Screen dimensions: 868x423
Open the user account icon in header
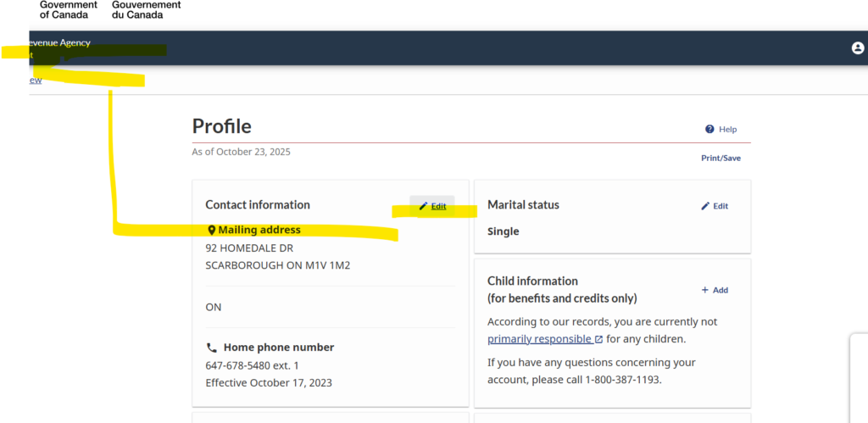[x=858, y=48]
